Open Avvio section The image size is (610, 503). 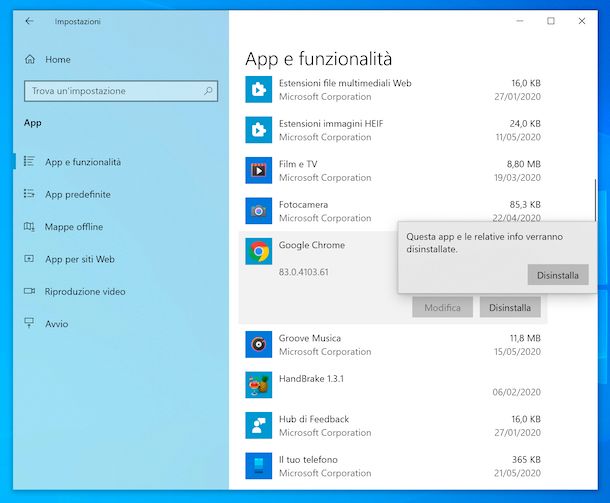(57, 324)
